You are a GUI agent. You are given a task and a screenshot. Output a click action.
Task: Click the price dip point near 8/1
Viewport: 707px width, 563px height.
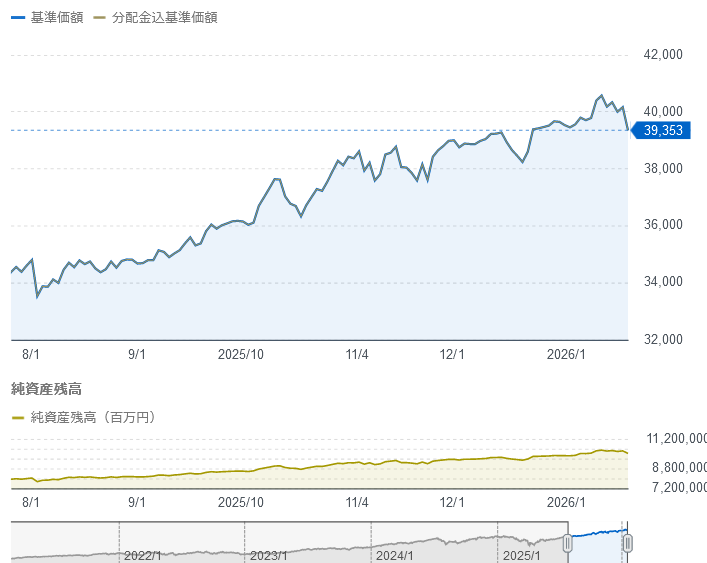(38, 296)
